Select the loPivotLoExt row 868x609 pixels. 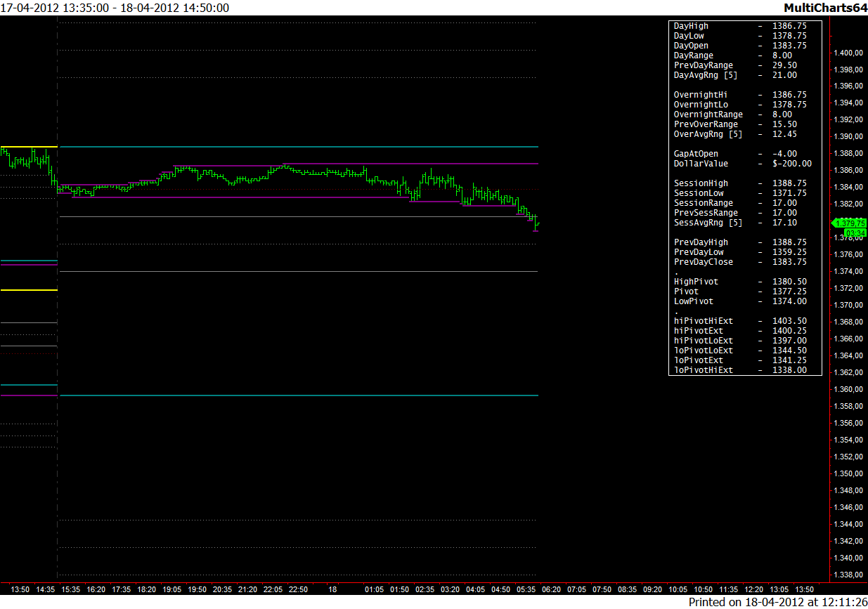point(740,351)
